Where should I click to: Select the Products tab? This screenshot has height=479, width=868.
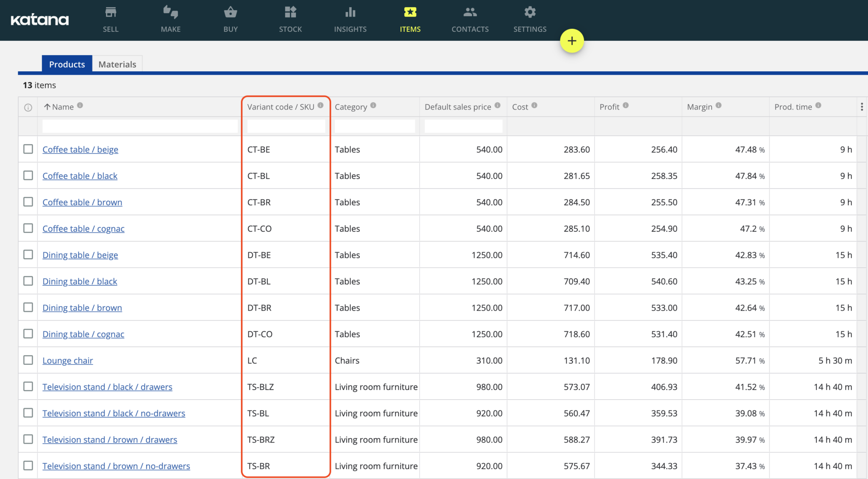pos(67,64)
